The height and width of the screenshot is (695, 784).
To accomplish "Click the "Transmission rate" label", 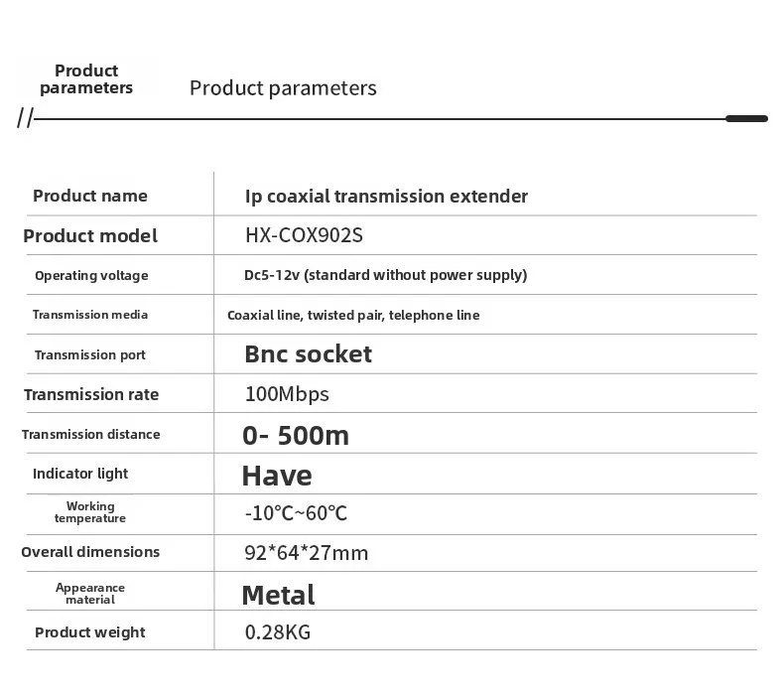I will point(91,394).
